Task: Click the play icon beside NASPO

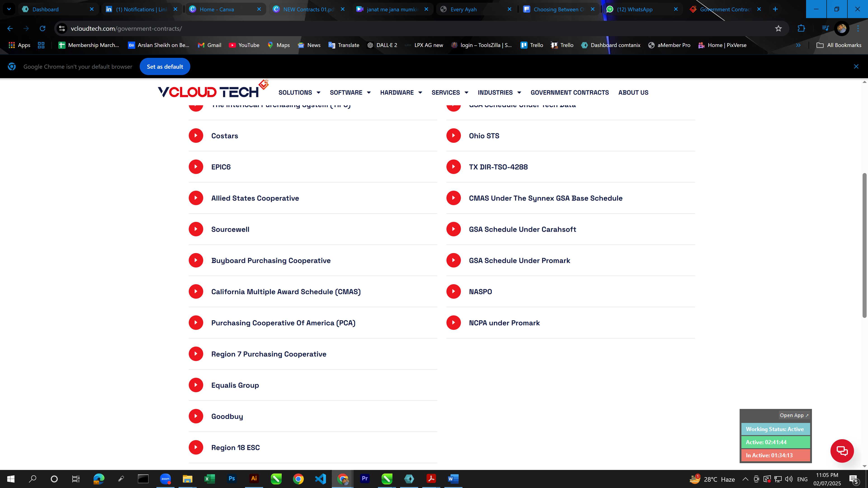Action: pyautogui.click(x=453, y=292)
